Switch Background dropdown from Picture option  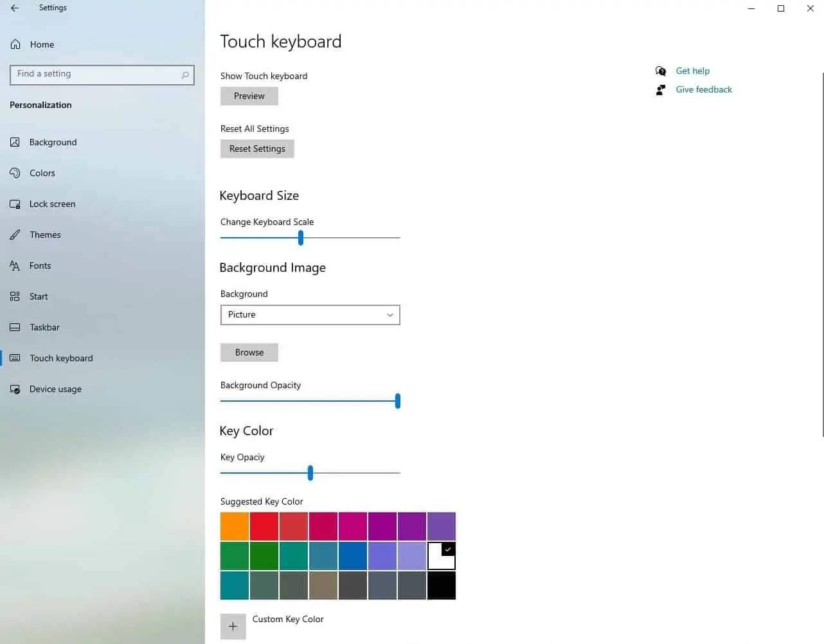[x=310, y=315]
